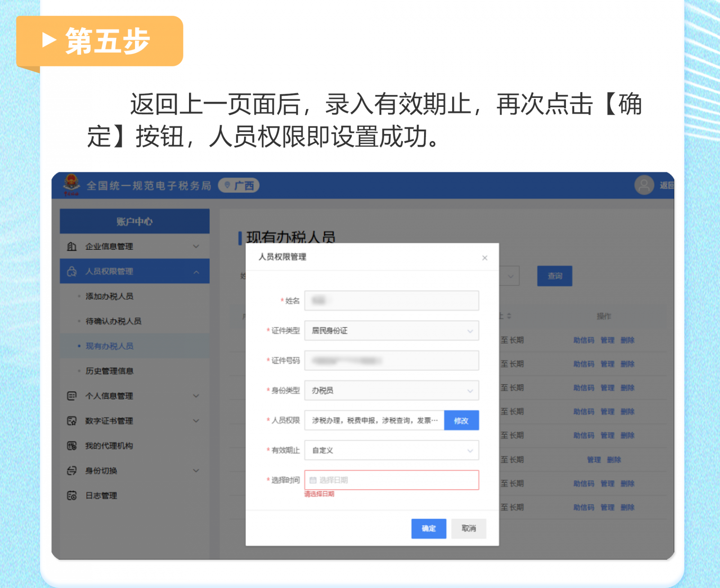
Task: Click the log management icon
Action: [72, 495]
